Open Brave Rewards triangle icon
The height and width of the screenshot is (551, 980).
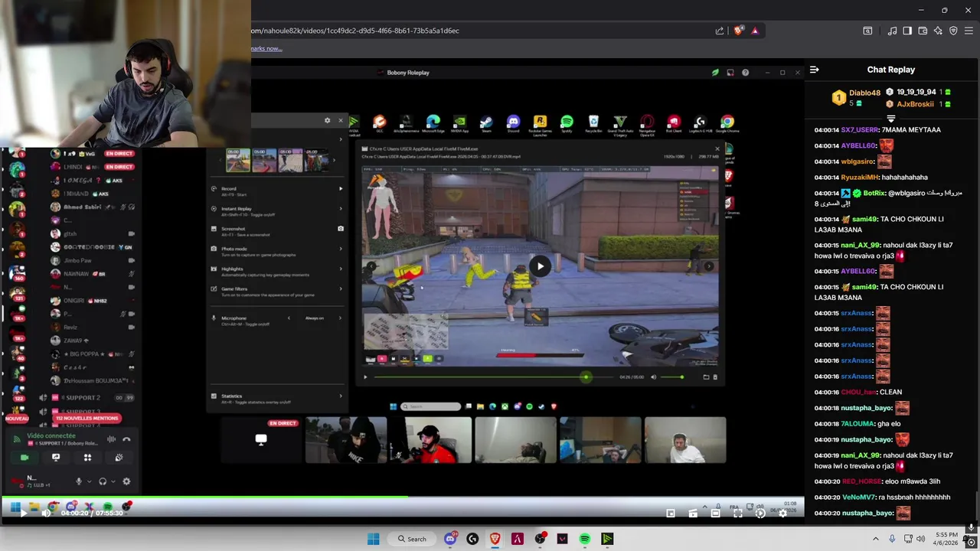point(755,31)
